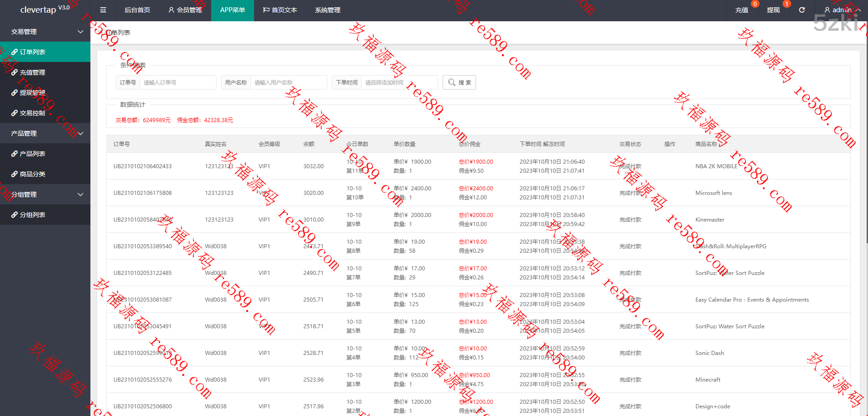Collapse the 产品管理 sidebar section
Image resolution: width=868 pixels, height=416 pixels.
point(45,133)
